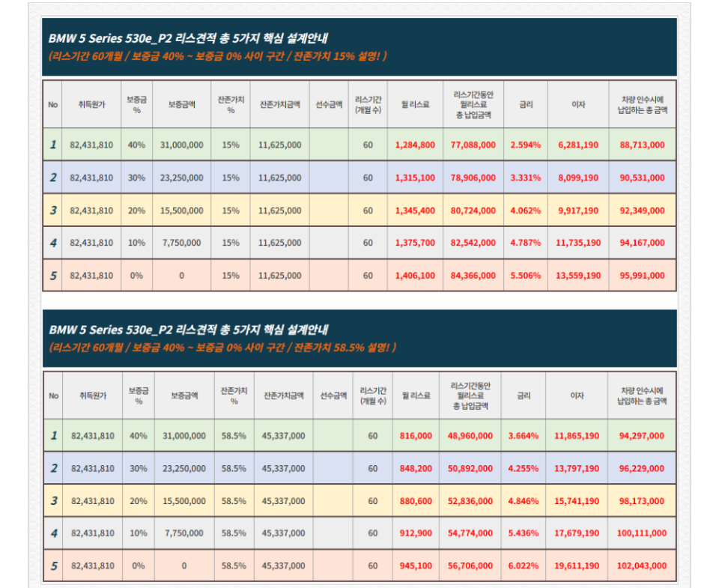The image size is (716, 588).
Task: Click the acquisition total 100,111,000
Action: 642,533
